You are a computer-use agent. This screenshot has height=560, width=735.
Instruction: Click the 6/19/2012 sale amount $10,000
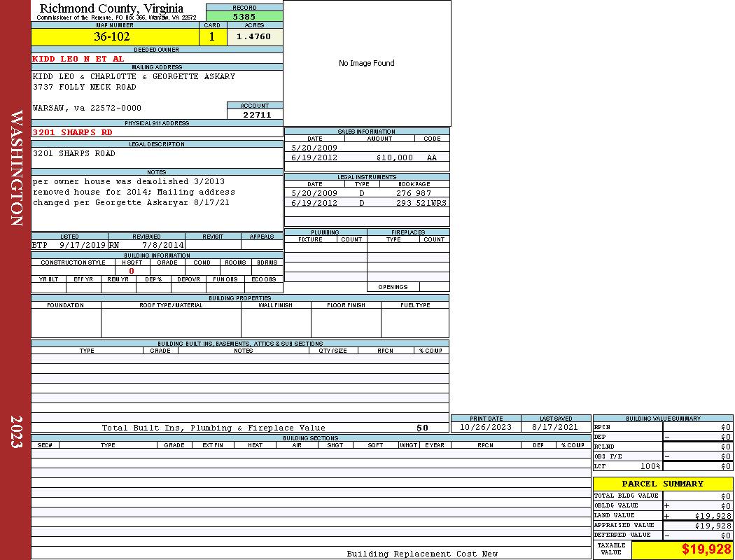pyautogui.click(x=395, y=157)
